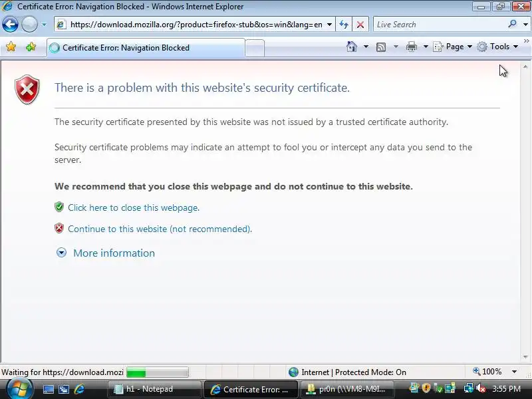The width and height of the screenshot is (532, 399).
Task: Expand the Print dropdown arrow
Action: click(x=426, y=47)
